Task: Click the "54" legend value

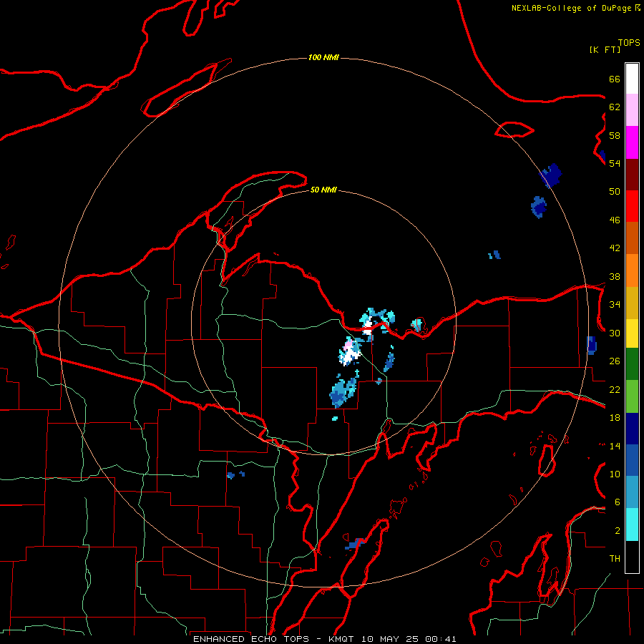Action: pyautogui.click(x=615, y=163)
